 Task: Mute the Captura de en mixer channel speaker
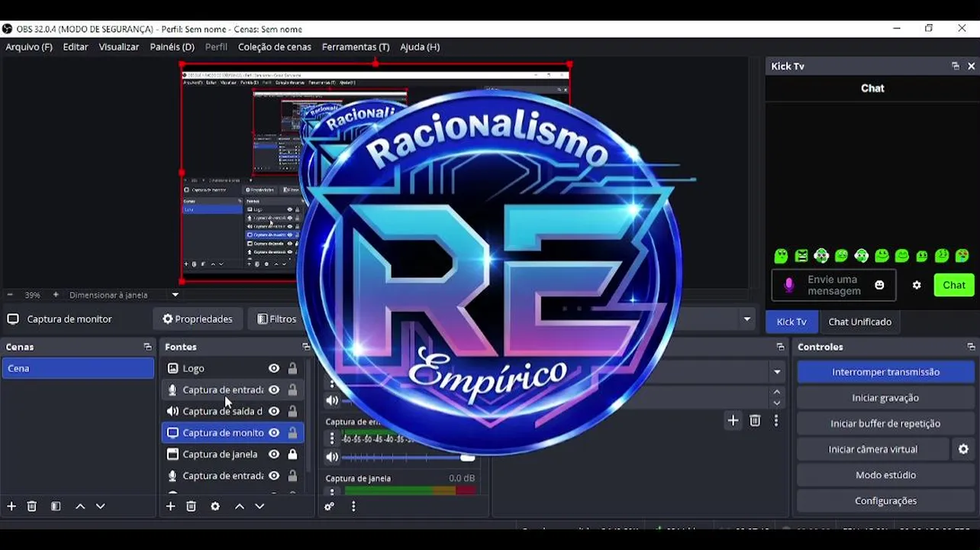[332, 458]
